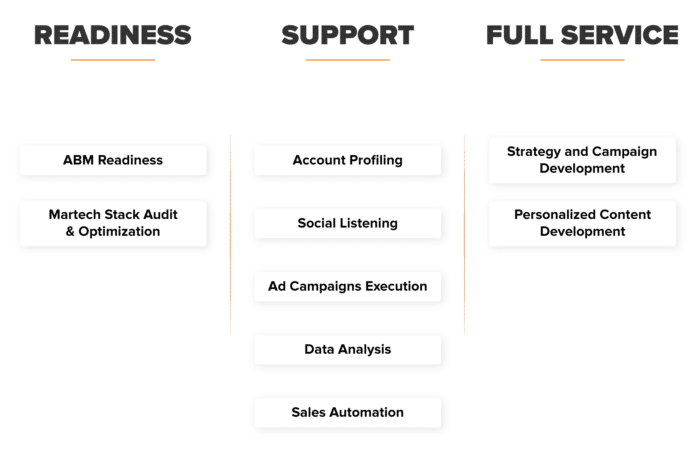Click divider line between Readiness and Support

pos(230,234)
